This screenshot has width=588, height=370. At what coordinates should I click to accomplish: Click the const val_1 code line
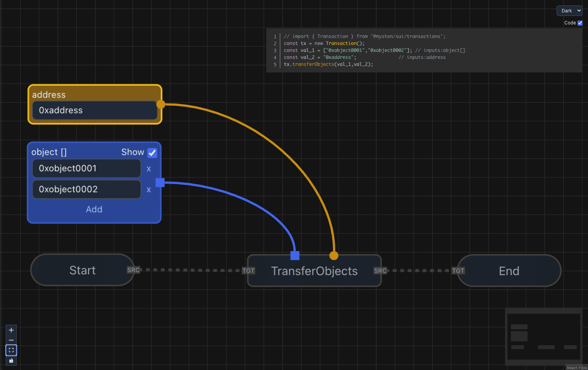coord(374,50)
